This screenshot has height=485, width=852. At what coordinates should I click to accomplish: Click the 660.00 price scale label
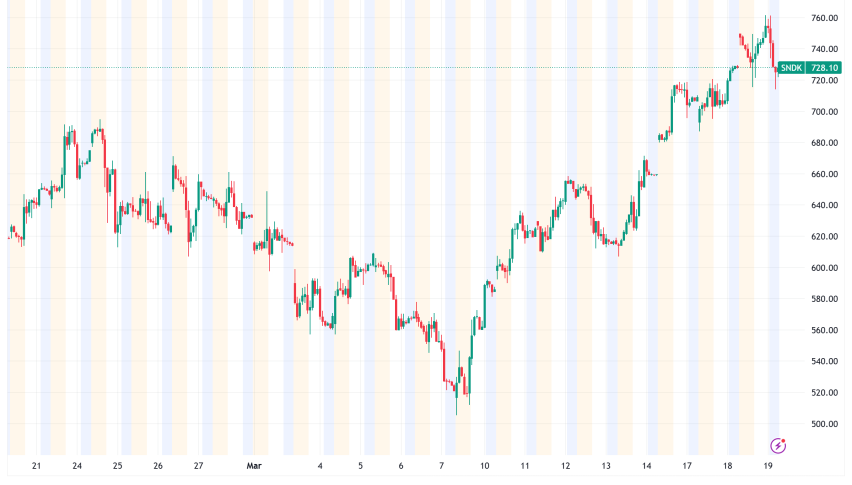point(824,174)
